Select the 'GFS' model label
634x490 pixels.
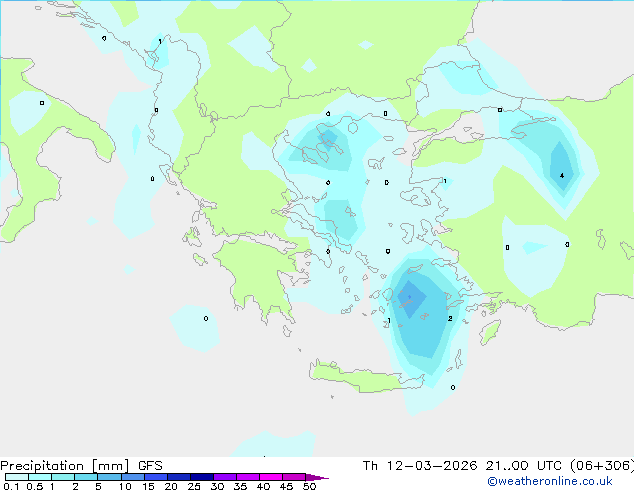150,466
